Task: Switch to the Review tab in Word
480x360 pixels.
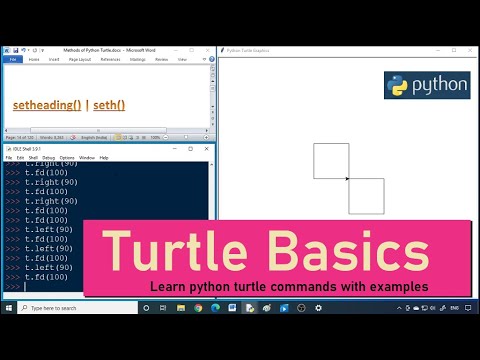Action: [x=162, y=59]
